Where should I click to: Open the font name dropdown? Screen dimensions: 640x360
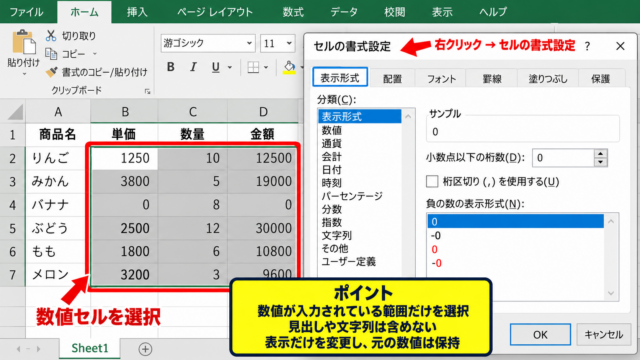249,43
